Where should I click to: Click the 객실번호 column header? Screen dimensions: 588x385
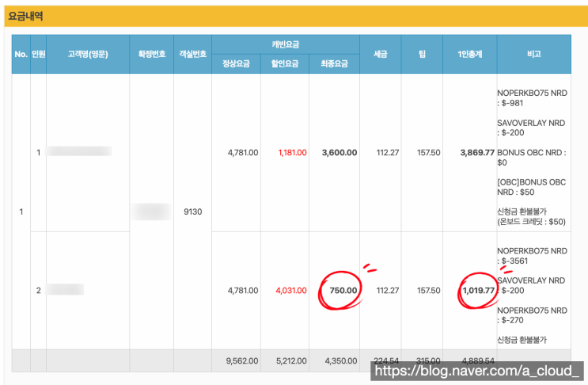point(193,54)
